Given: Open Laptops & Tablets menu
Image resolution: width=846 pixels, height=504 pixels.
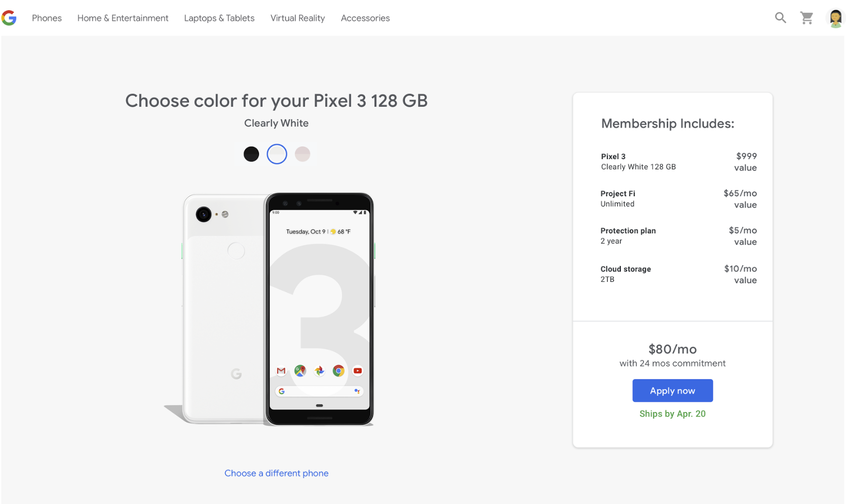Looking at the screenshot, I should (219, 18).
